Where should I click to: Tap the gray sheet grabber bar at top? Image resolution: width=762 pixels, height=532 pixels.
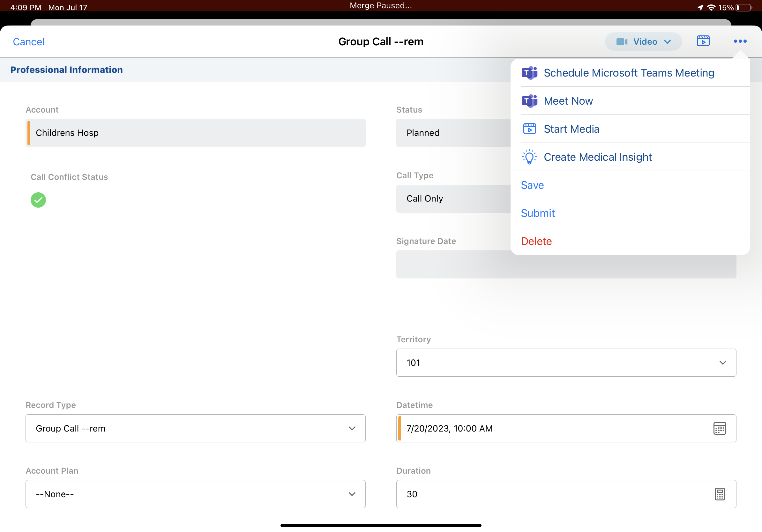click(381, 22)
